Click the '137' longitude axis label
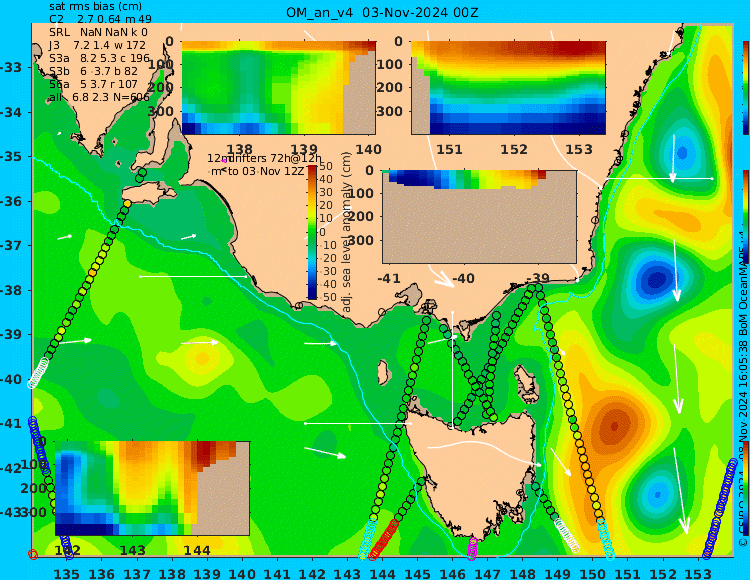The image size is (750, 580). pos(137,573)
